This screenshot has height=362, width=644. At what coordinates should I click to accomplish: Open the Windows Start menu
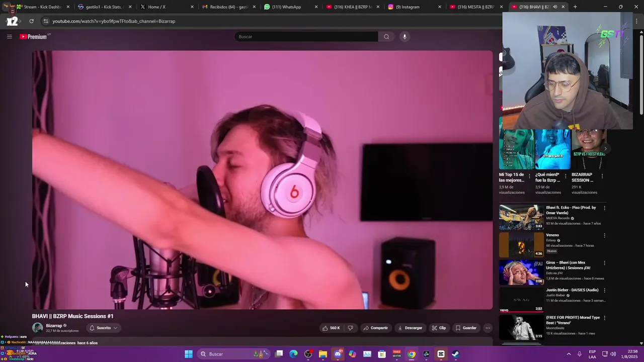tap(189, 354)
